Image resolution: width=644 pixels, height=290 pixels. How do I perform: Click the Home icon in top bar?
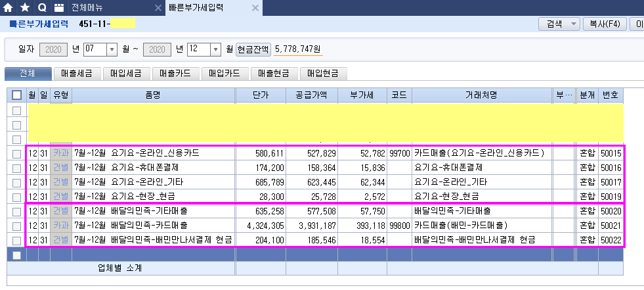tap(9, 8)
